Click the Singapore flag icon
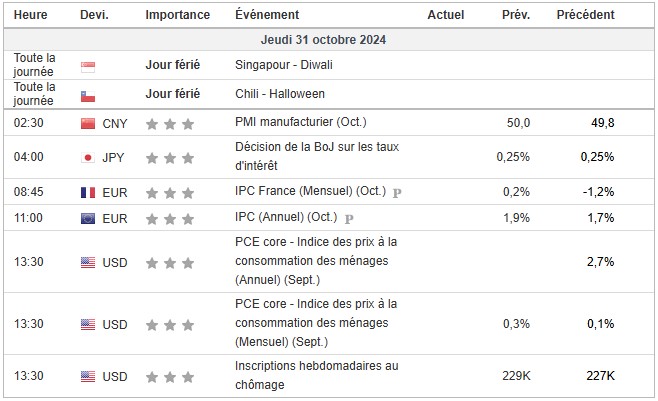Screen dimensions: 658x401 [x=87, y=66]
